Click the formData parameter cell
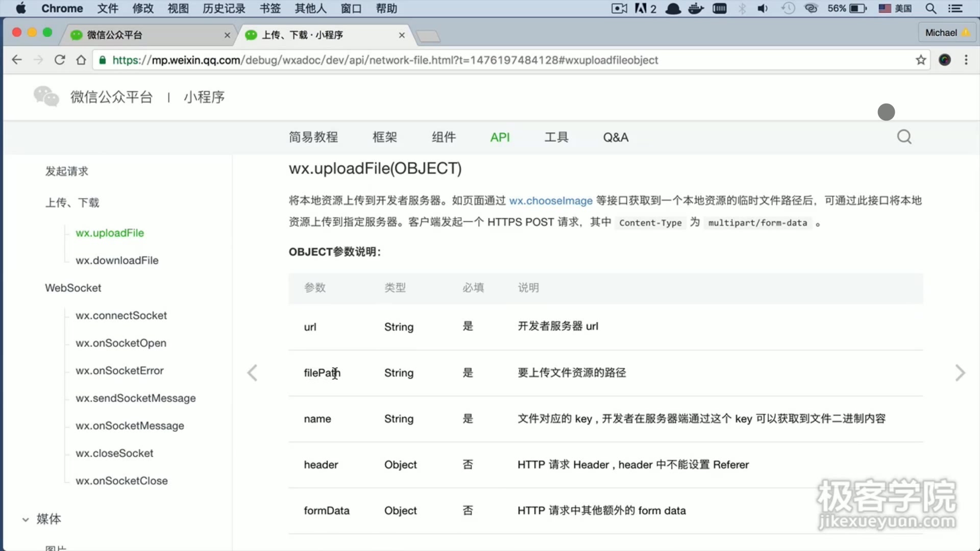The height and width of the screenshot is (551, 980). coord(327,510)
